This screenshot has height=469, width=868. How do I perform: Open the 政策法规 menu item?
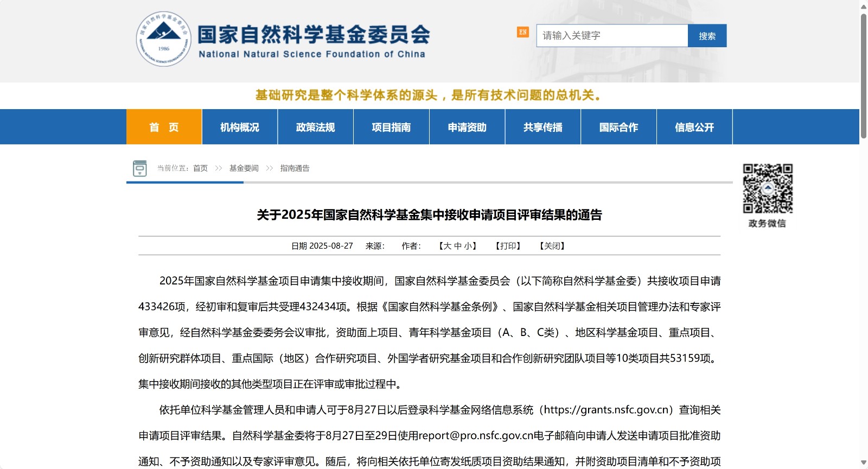click(x=316, y=127)
